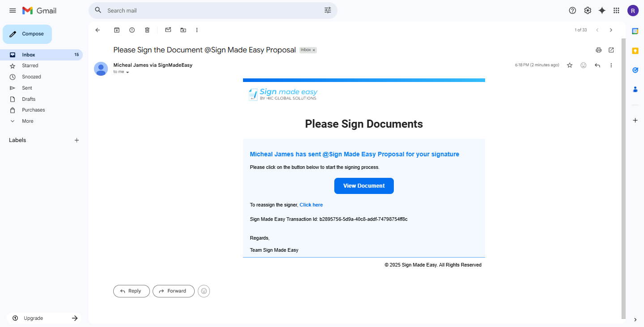The width and height of the screenshot is (644, 327).
Task: Open the Google apps grid
Action: click(616, 10)
